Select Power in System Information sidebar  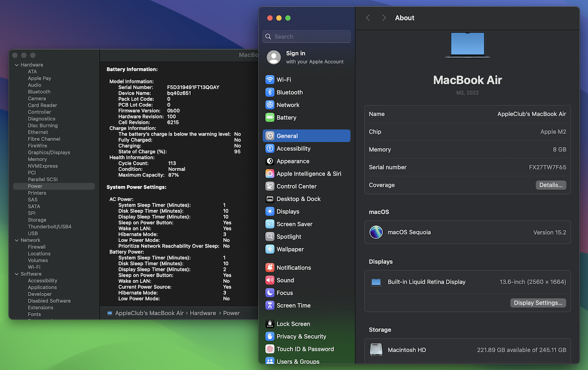tap(54, 186)
